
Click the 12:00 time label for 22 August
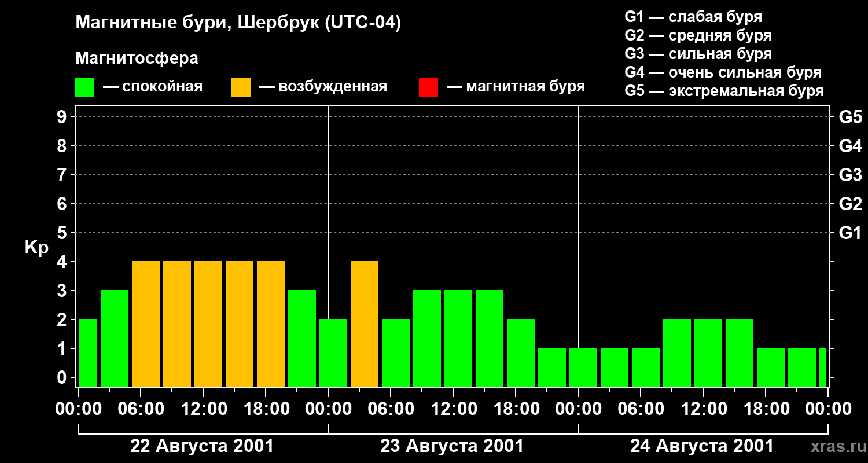[x=203, y=409]
